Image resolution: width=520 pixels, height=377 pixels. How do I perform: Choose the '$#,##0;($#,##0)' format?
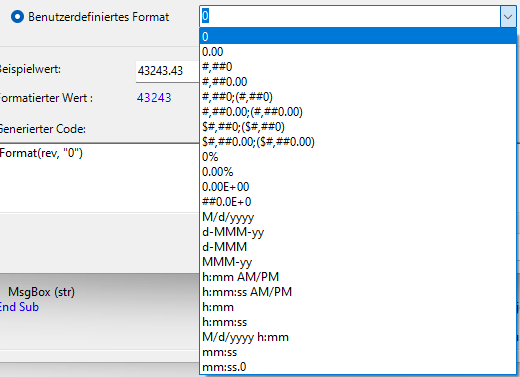358,127
